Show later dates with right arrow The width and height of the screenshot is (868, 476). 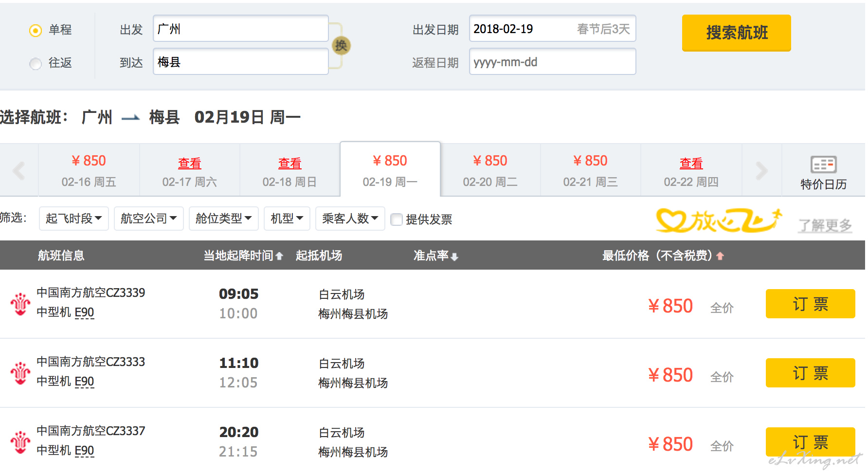pos(761,170)
